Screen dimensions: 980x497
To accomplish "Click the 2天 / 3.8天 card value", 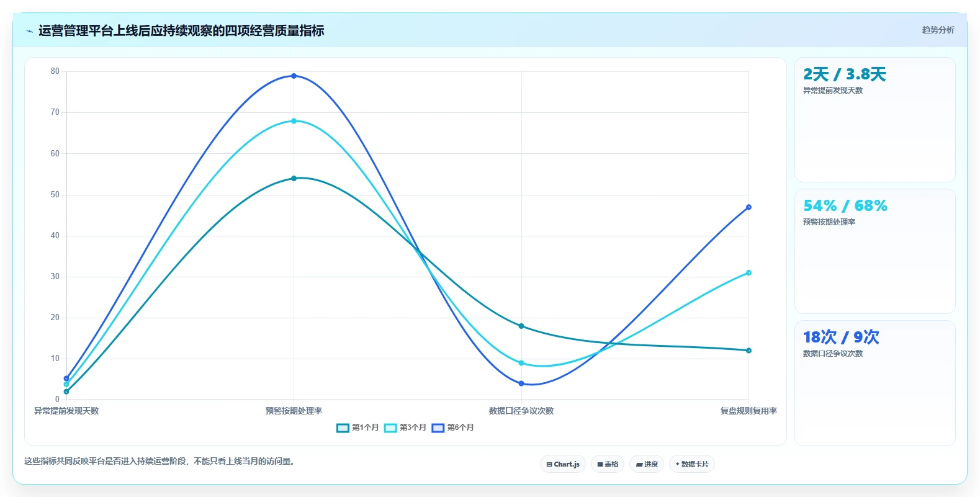I will click(x=845, y=74).
